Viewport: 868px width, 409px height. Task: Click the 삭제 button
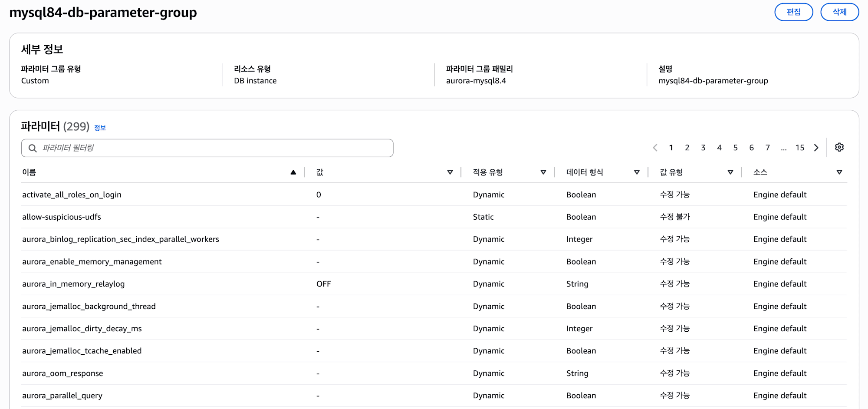840,12
